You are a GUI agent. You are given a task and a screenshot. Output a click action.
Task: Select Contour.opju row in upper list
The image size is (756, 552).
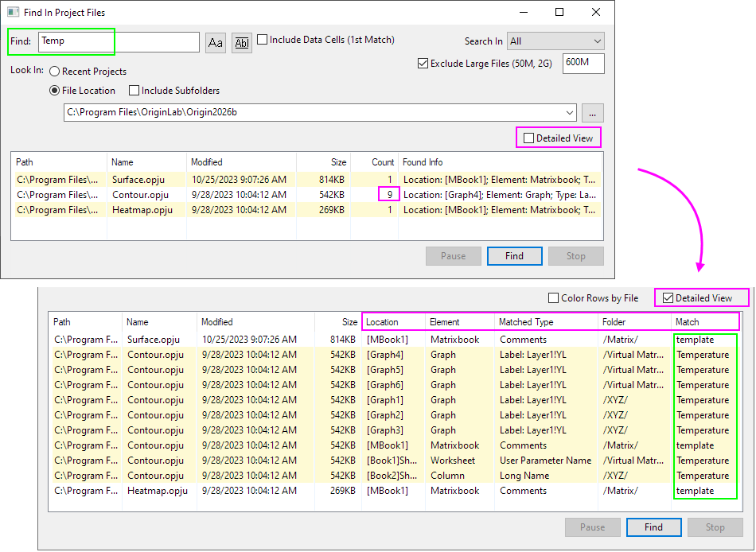(x=308, y=195)
